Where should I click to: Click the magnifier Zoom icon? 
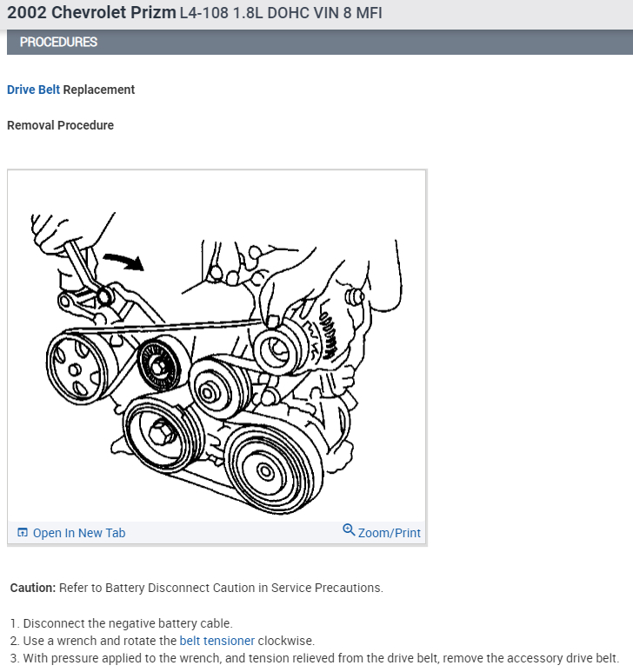pos(349,530)
